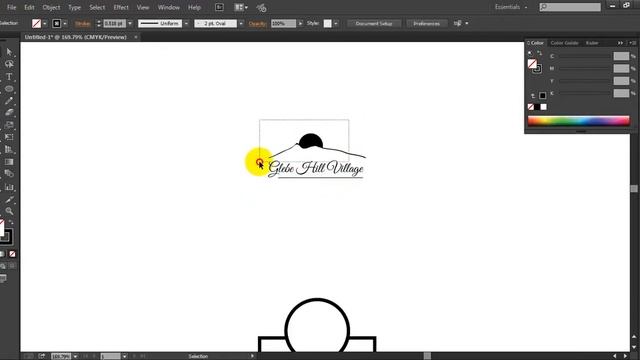This screenshot has width=640, height=360.
Task: Close the Untitled-1 document tab
Action: tap(136, 37)
